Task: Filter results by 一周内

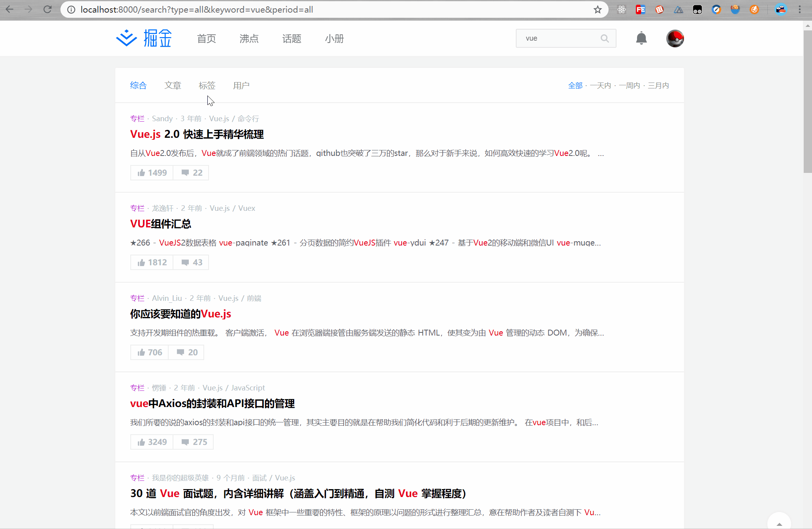Action: point(629,85)
